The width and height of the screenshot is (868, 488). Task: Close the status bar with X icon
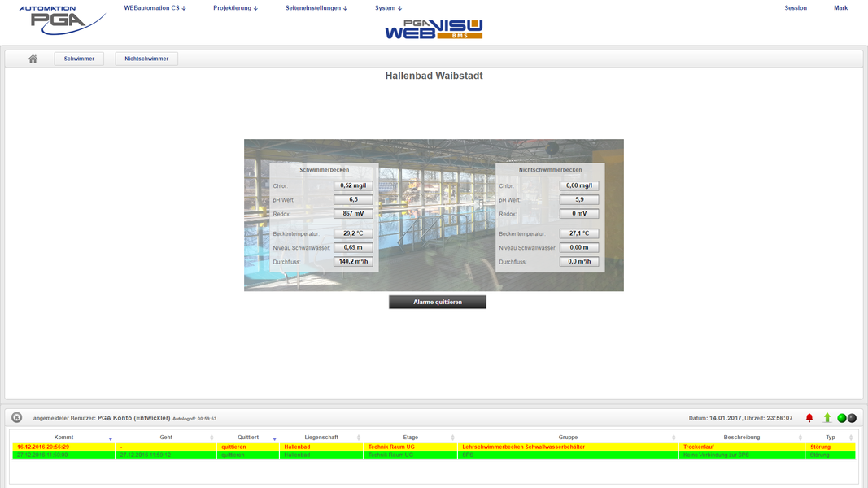coord(16,417)
